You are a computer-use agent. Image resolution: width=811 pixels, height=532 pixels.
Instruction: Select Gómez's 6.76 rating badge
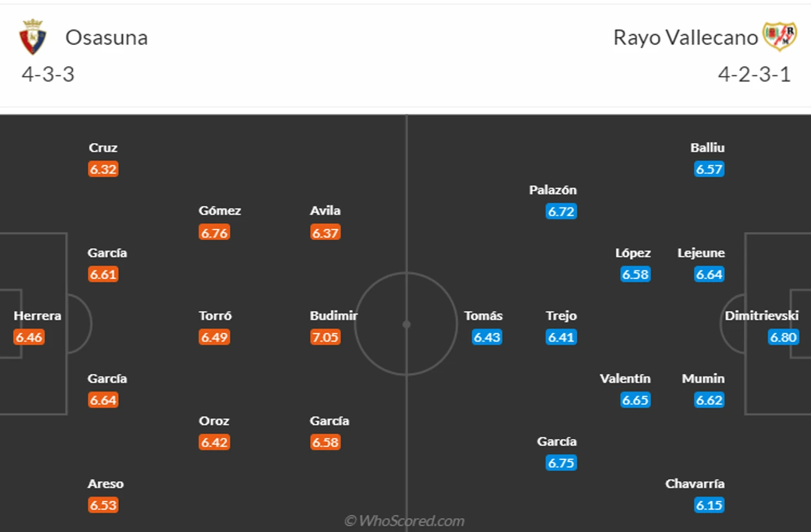tap(214, 233)
